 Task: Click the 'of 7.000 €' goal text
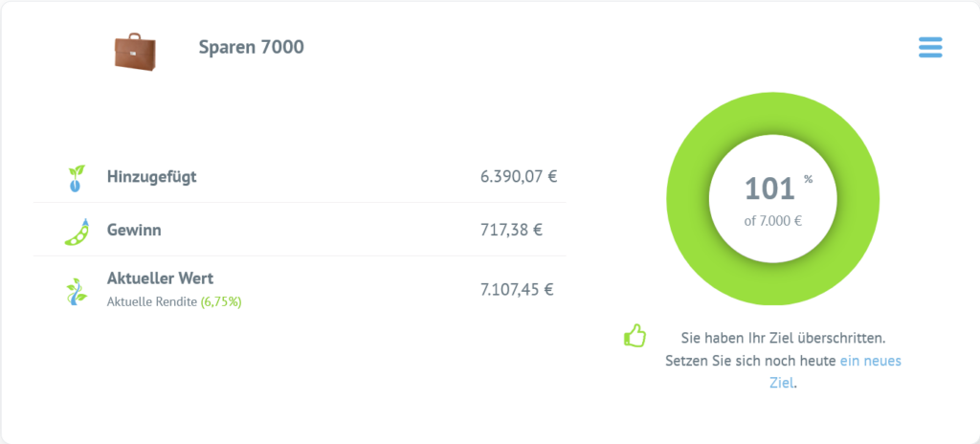click(773, 220)
